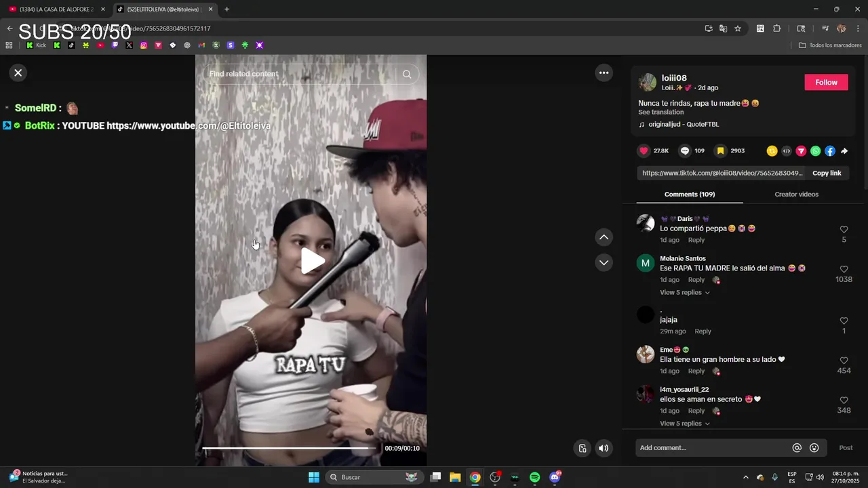The width and height of the screenshot is (868, 488).
Task: Open Chrome three-dot menu
Action: 859,28
